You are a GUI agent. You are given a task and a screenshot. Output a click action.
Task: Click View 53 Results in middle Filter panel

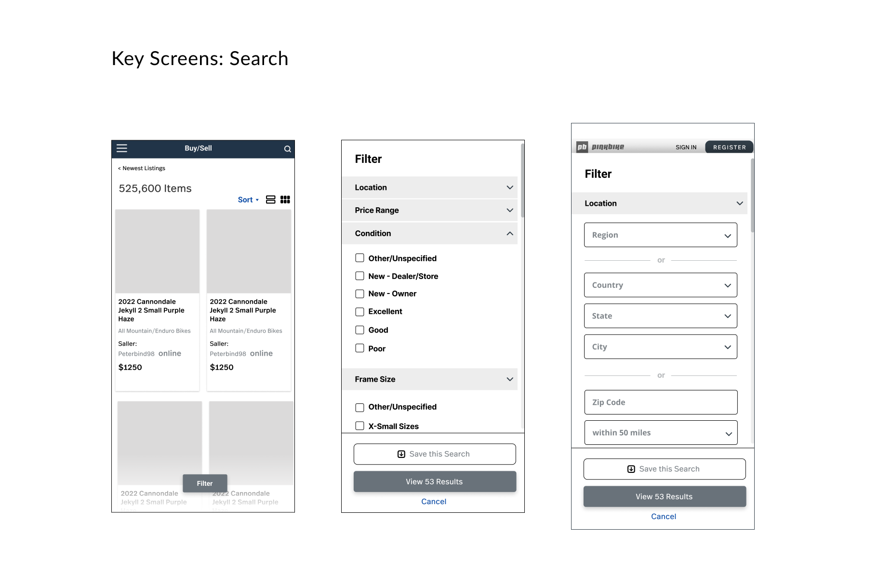coord(435,481)
